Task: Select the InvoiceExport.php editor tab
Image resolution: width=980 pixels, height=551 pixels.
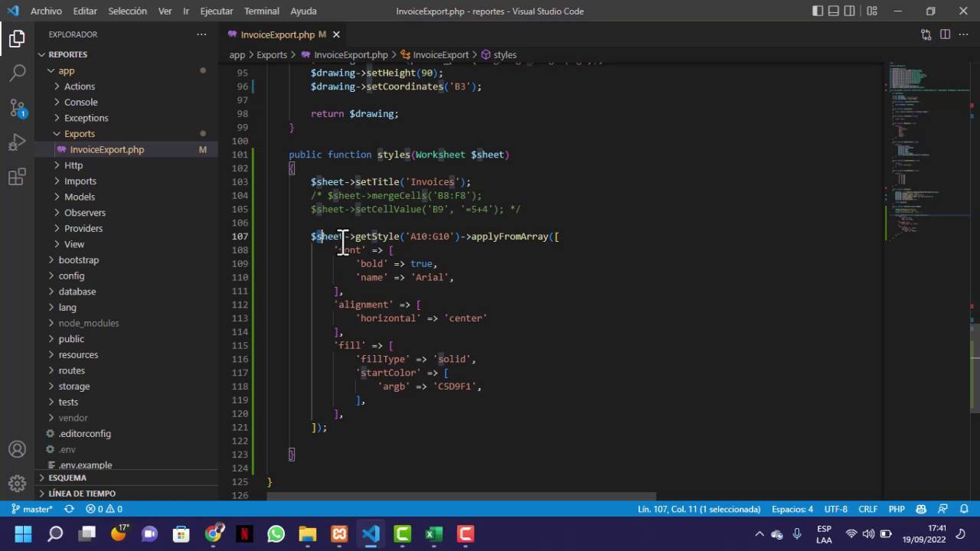Action: pyautogui.click(x=277, y=34)
